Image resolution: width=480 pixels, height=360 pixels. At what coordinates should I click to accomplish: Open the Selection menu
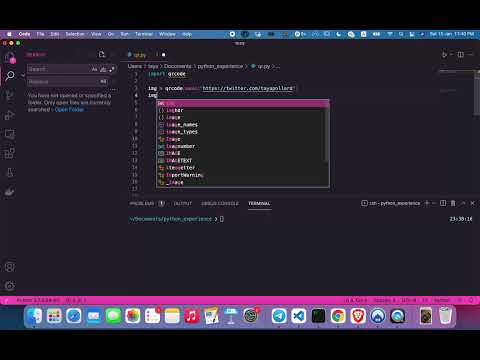coord(75,34)
